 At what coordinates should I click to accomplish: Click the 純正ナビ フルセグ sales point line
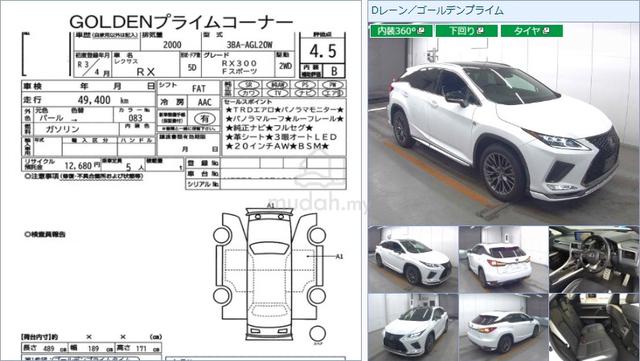[x=269, y=128]
